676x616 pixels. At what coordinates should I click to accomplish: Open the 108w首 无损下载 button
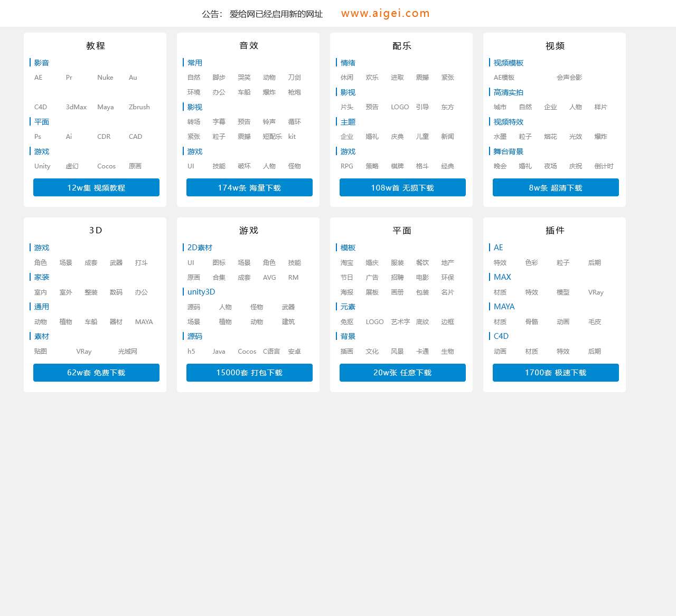[x=402, y=187]
